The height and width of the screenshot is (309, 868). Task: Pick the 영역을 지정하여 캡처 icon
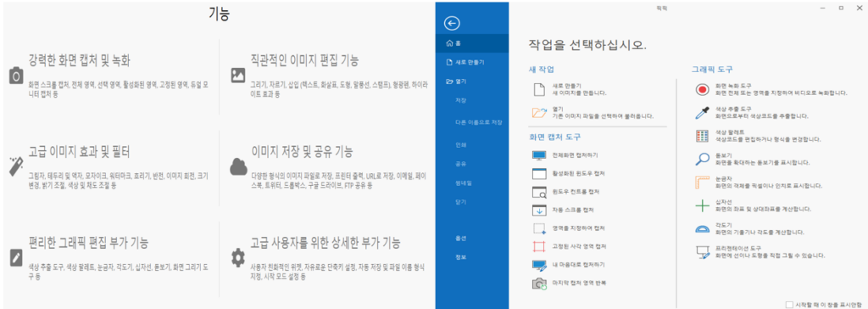point(539,228)
